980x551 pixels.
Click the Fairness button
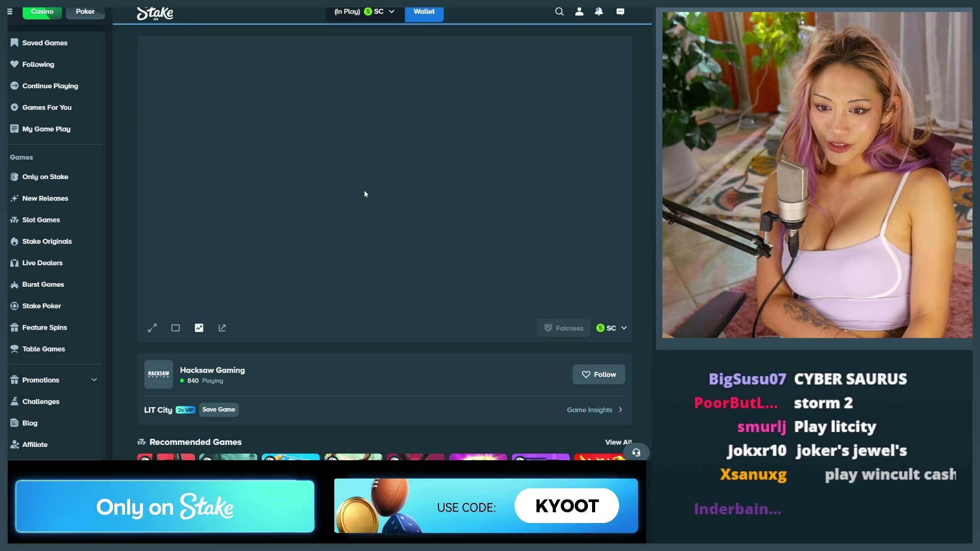[563, 328]
